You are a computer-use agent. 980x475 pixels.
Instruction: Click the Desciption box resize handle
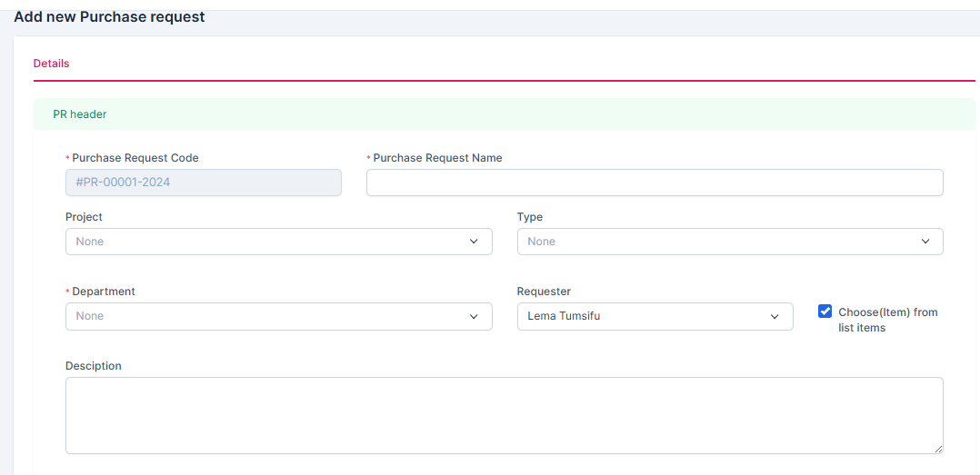[x=937, y=448]
